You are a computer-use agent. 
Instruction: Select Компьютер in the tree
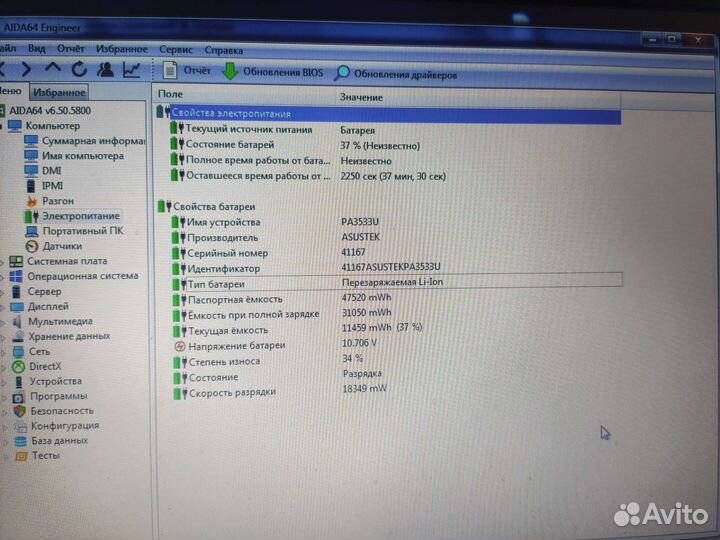coord(44,125)
